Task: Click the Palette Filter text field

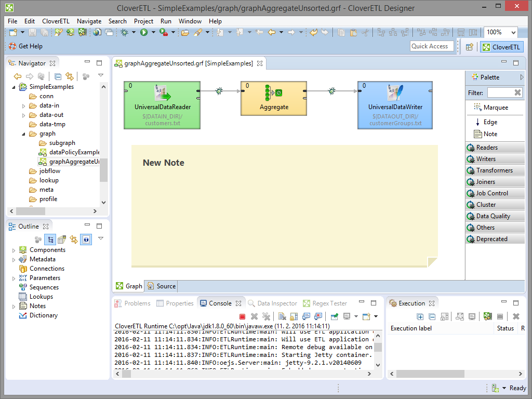Action: point(499,92)
